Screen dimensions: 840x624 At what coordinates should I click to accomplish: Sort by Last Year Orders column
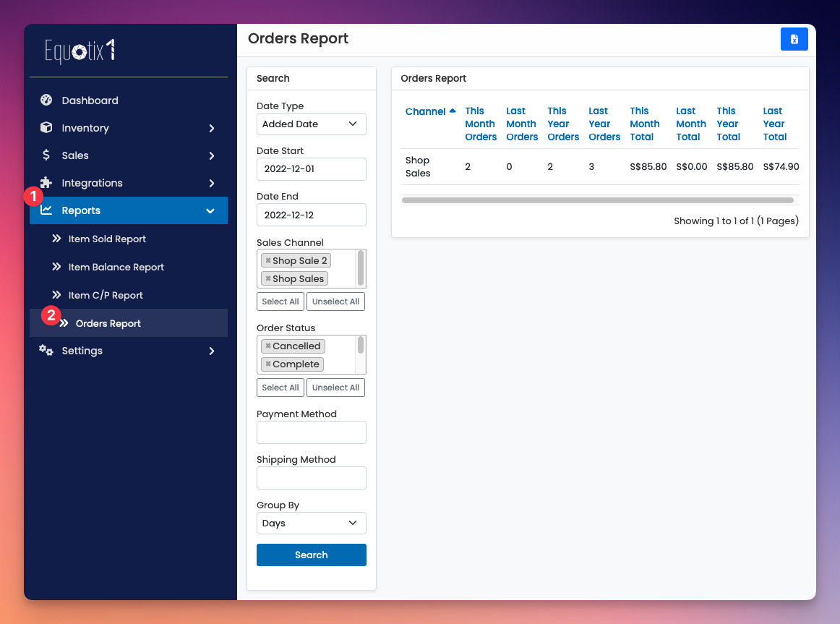[x=604, y=124]
